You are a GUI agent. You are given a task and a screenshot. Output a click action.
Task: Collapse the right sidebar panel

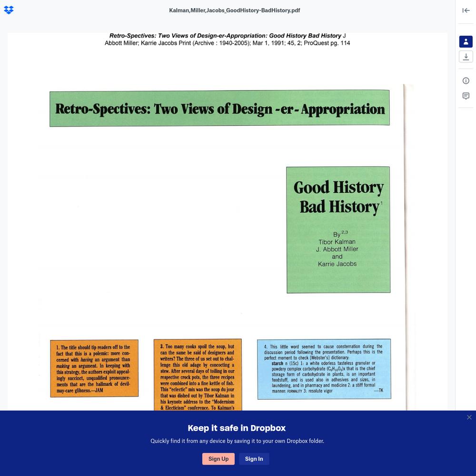coord(466,10)
